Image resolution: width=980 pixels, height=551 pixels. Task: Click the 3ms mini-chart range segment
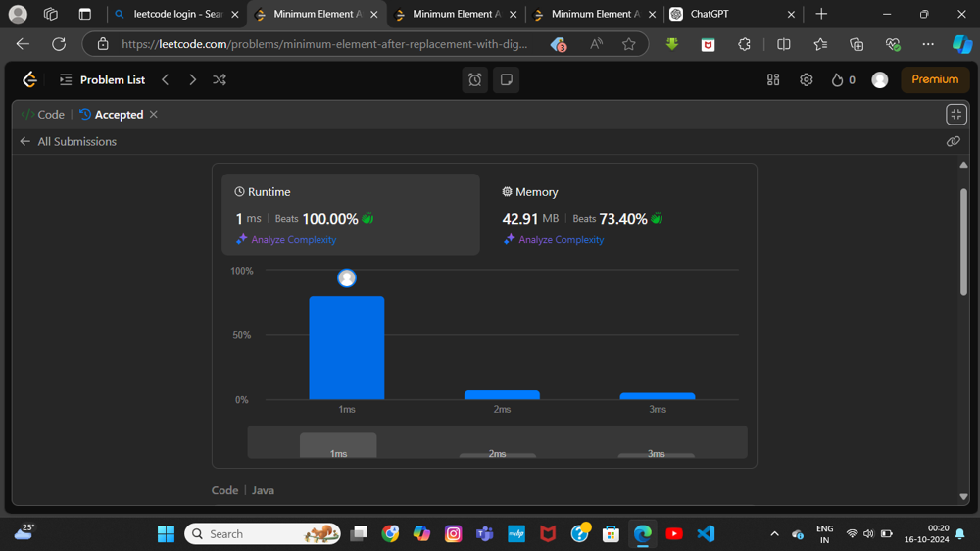click(657, 453)
